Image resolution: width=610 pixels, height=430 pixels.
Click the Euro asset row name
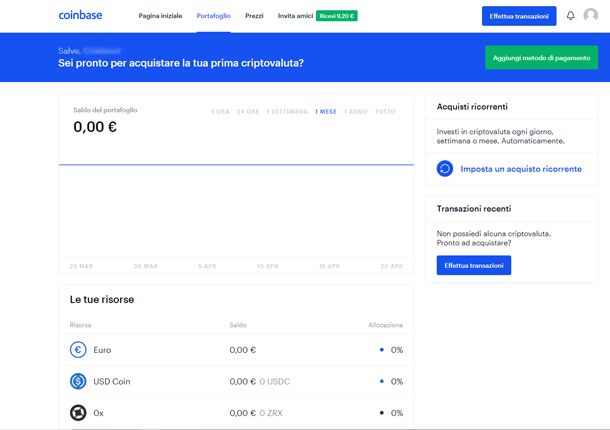102,350
